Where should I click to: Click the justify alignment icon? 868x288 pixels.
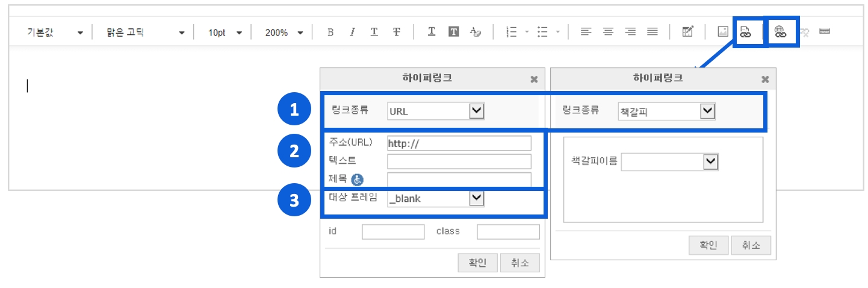point(652,32)
